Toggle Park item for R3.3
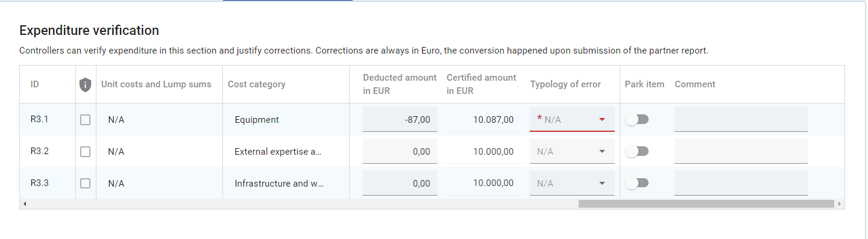The width and height of the screenshot is (868, 239). [x=637, y=183]
